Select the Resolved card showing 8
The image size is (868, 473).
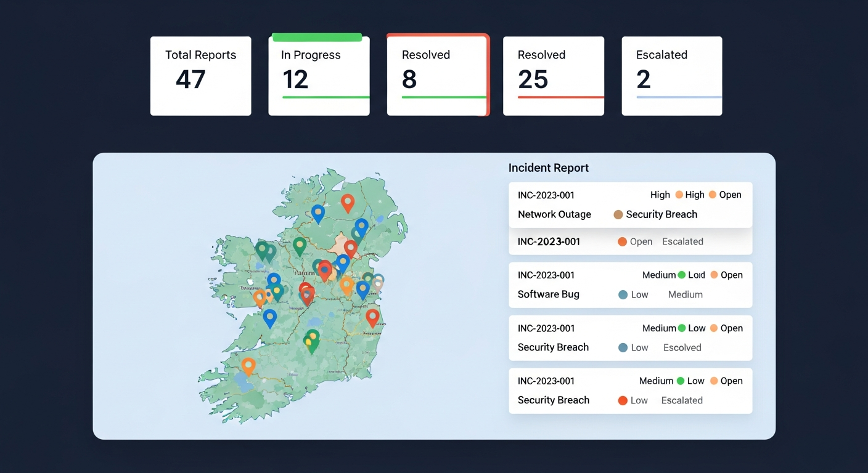click(438, 75)
